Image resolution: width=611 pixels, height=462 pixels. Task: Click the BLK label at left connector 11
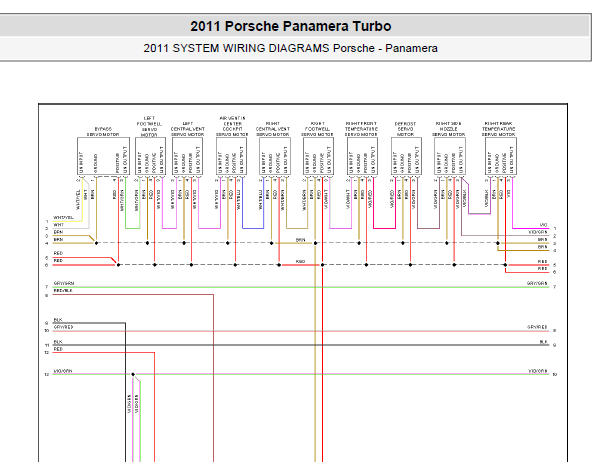pyautogui.click(x=58, y=342)
